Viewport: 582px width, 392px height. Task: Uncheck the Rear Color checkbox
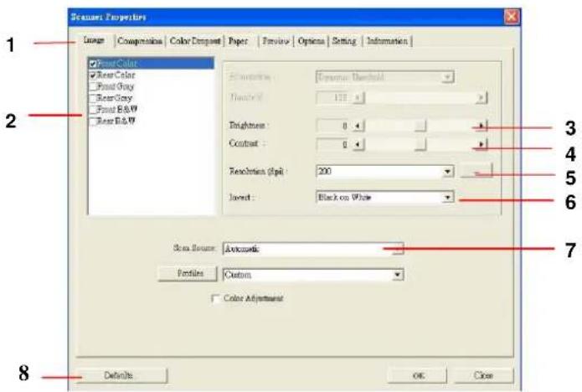coord(93,75)
